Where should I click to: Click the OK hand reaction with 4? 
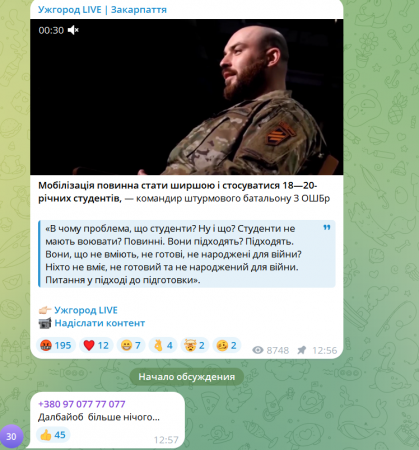click(163, 345)
